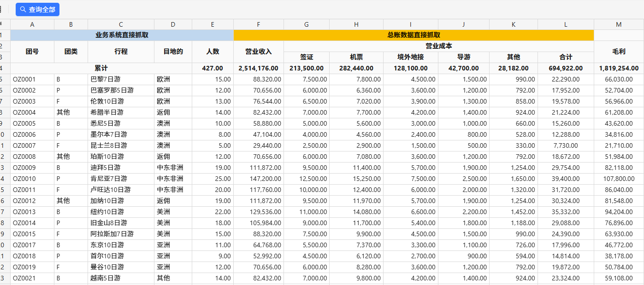This screenshot has width=644, height=285.
Task: Select tour number cell OZ0010
Action: (32, 179)
